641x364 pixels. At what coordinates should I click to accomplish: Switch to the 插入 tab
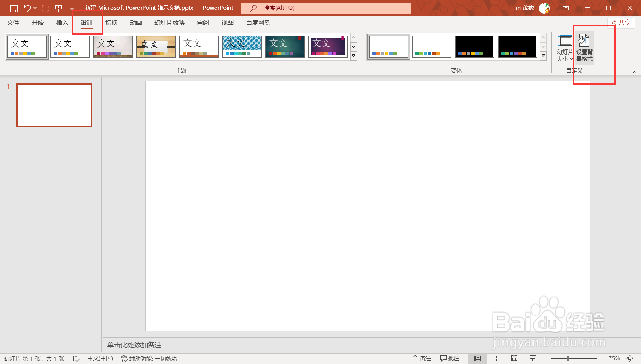point(62,23)
